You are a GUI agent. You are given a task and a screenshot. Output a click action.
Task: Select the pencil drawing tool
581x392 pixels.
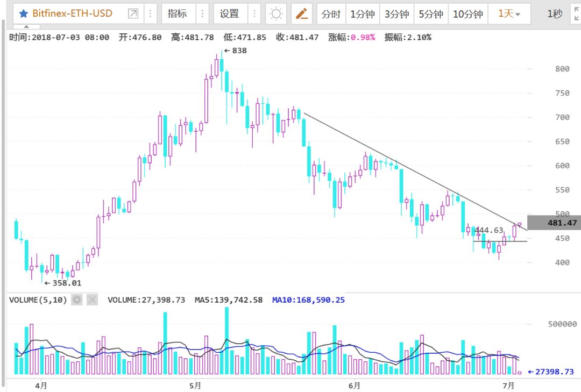(302, 13)
